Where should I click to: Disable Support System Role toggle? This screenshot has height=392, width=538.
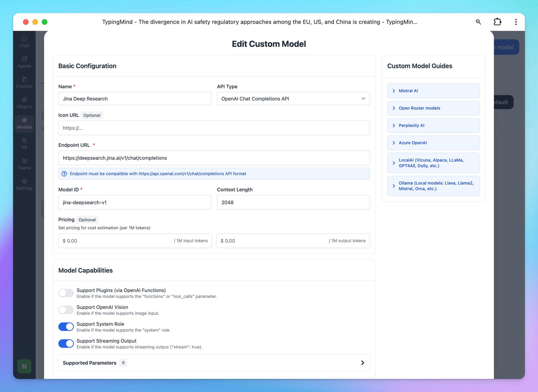coord(66,326)
